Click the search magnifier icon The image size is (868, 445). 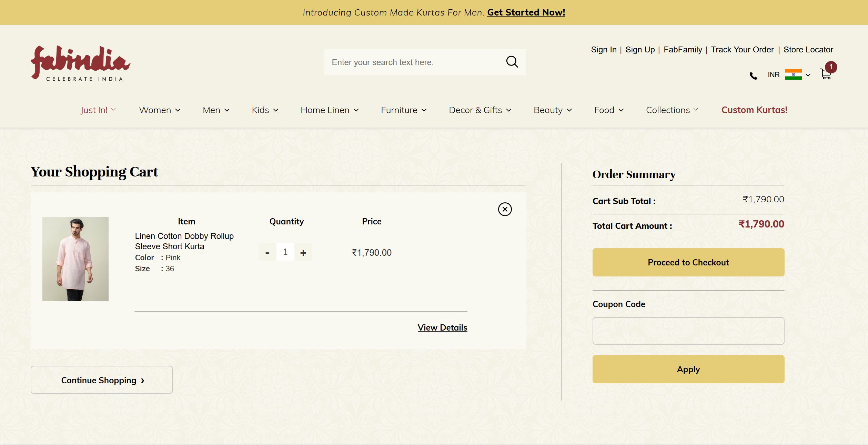tap(512, 62)
